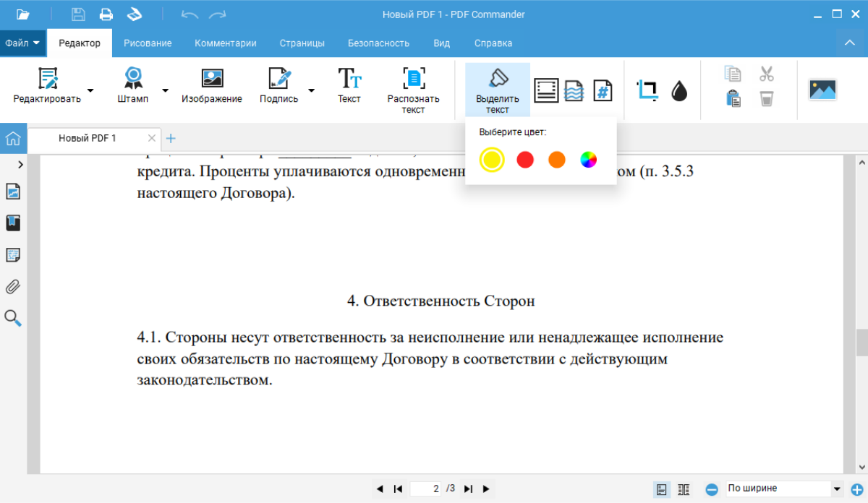Save the document with the floppy icon
Viewport: 868px width, 503px height.
point(78,14)
